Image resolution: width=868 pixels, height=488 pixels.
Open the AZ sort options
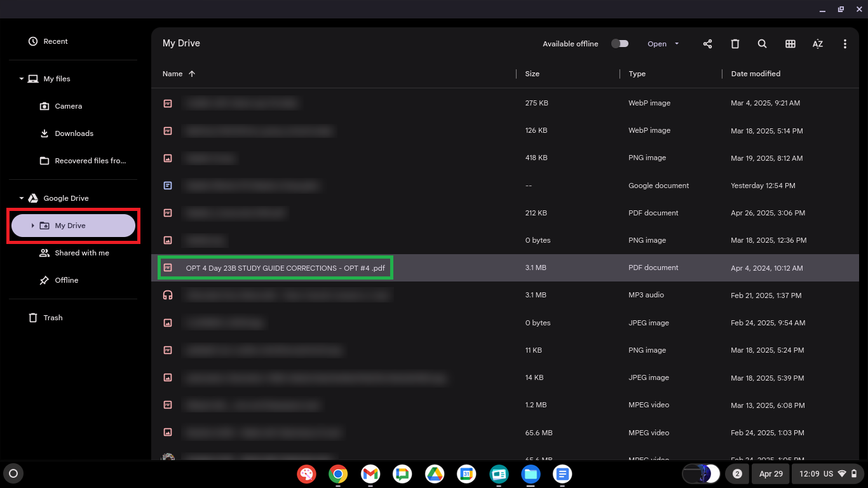point(817,44)
